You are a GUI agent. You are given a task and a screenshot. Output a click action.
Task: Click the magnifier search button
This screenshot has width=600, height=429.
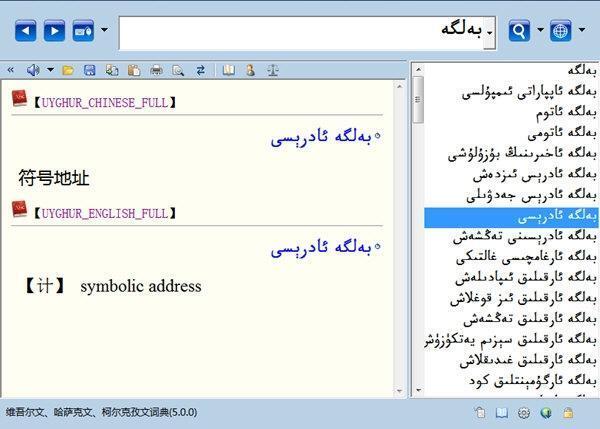pos(519,31)
